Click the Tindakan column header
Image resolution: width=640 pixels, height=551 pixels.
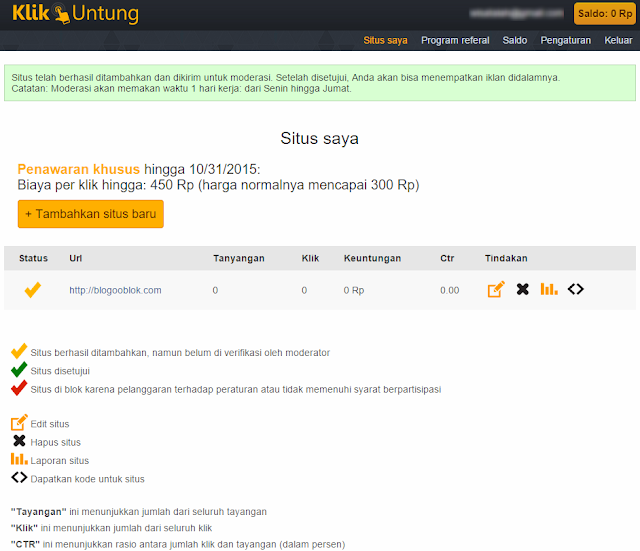click(x=506, y=258)
